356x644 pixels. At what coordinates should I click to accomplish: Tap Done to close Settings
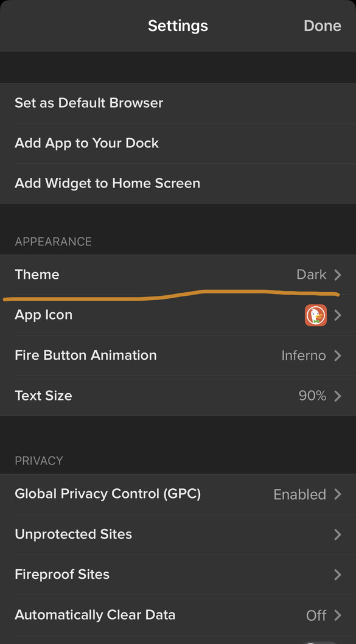coord(323,26)
